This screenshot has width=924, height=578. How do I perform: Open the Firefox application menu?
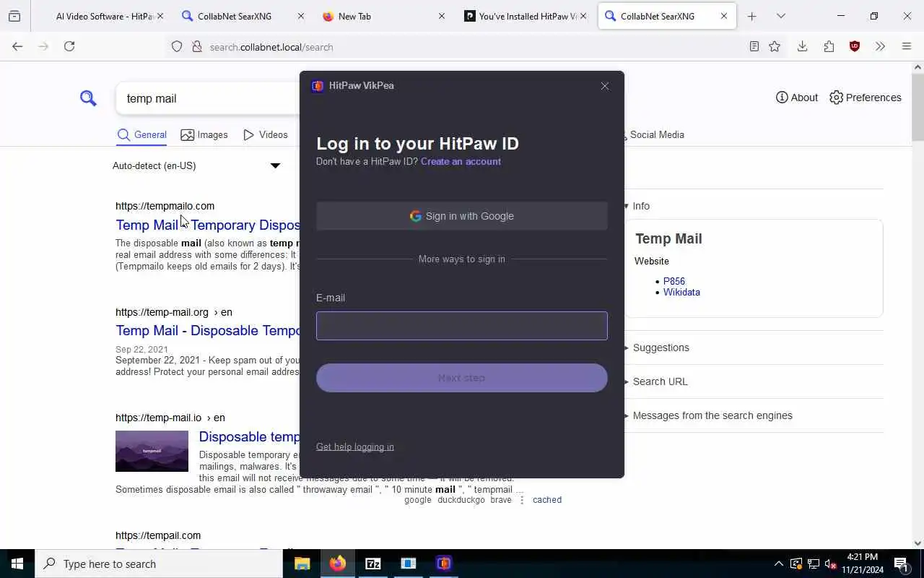click(x=907, y=46)
